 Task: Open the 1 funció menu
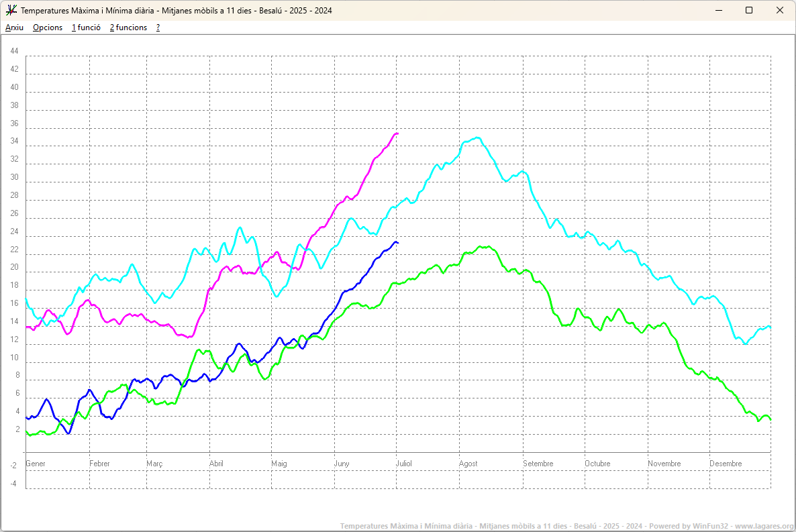point(86,28)
